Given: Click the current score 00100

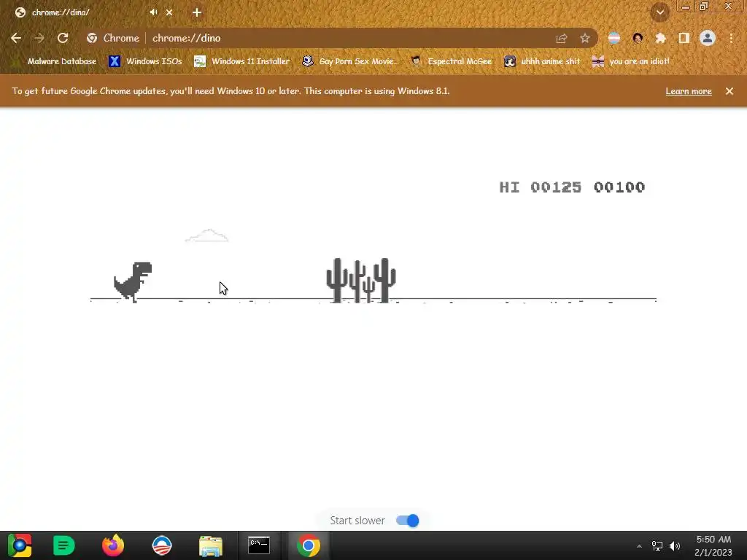Looking at the screenshot, I should point(619,187).
